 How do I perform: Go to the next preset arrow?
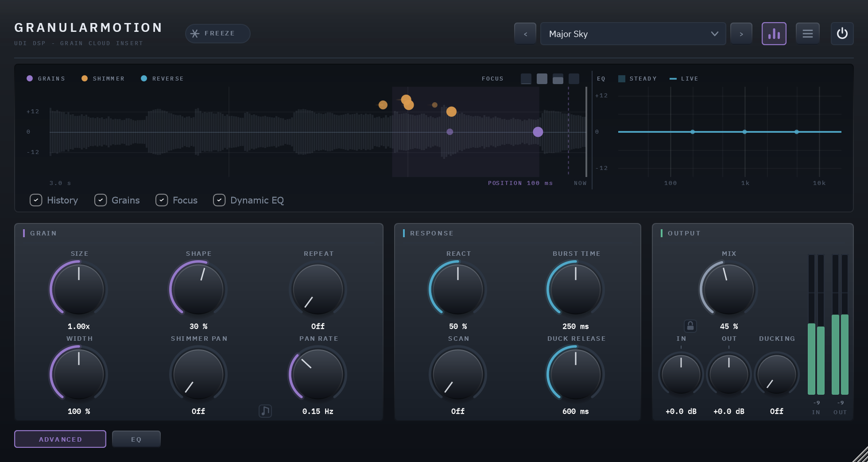pyautogui.click(x=741, y=34)
